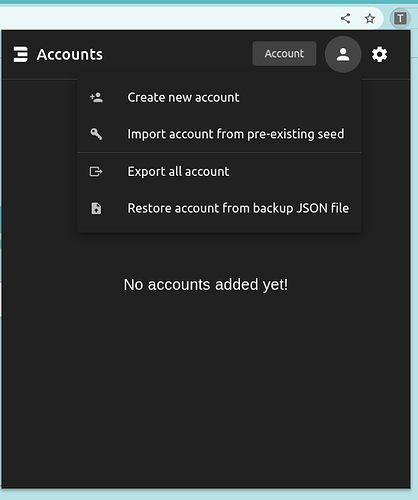418x500 pixels.
Task: Click empty dark area below the message
Action: (x=206, y=383)
